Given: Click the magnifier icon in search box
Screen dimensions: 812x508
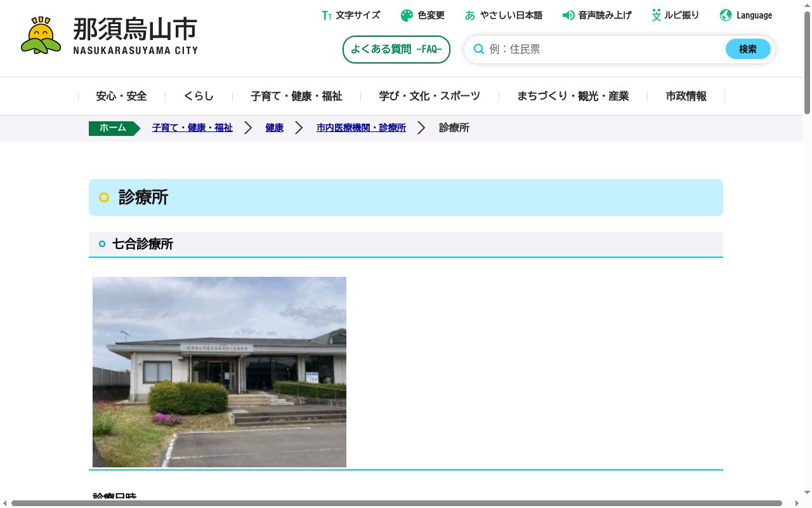Looking at the screenshot, I should [x=479, y=49].
